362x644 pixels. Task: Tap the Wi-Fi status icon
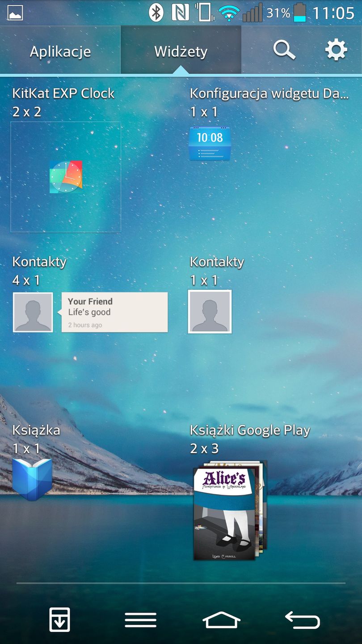pyautogui.click(x=229, y=13)
